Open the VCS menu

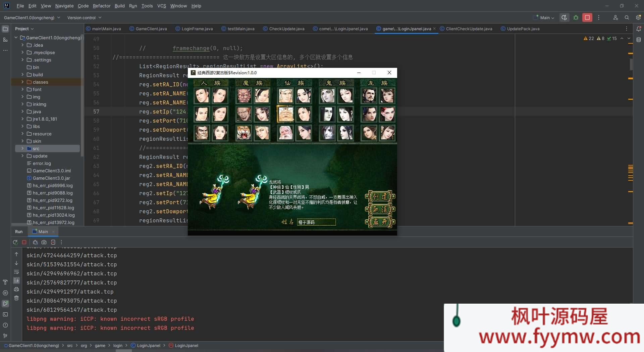click(x=162, y=6)
